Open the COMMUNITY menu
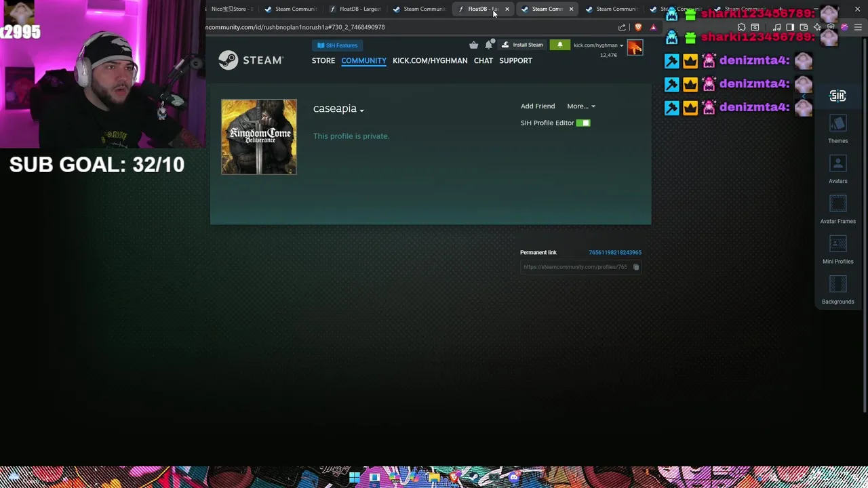 (363, 60)
